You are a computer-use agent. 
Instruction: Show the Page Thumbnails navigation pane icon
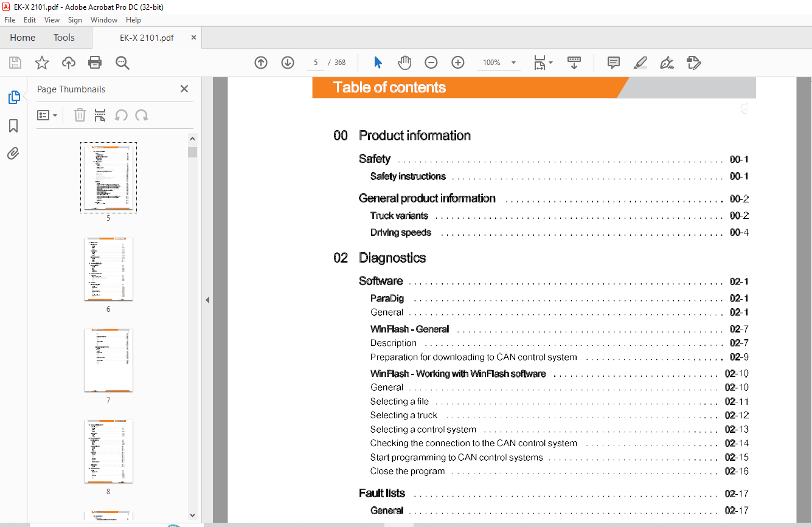(x=13, y=97)
